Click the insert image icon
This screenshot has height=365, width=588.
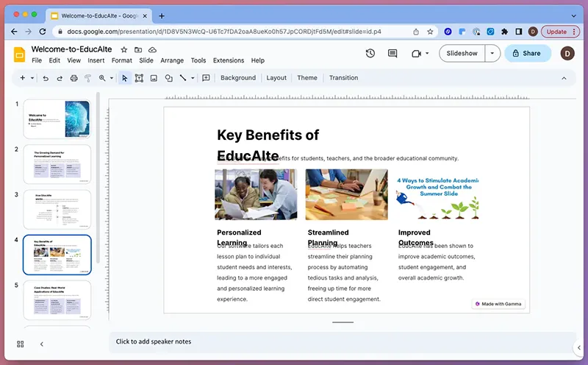[154, 78]
